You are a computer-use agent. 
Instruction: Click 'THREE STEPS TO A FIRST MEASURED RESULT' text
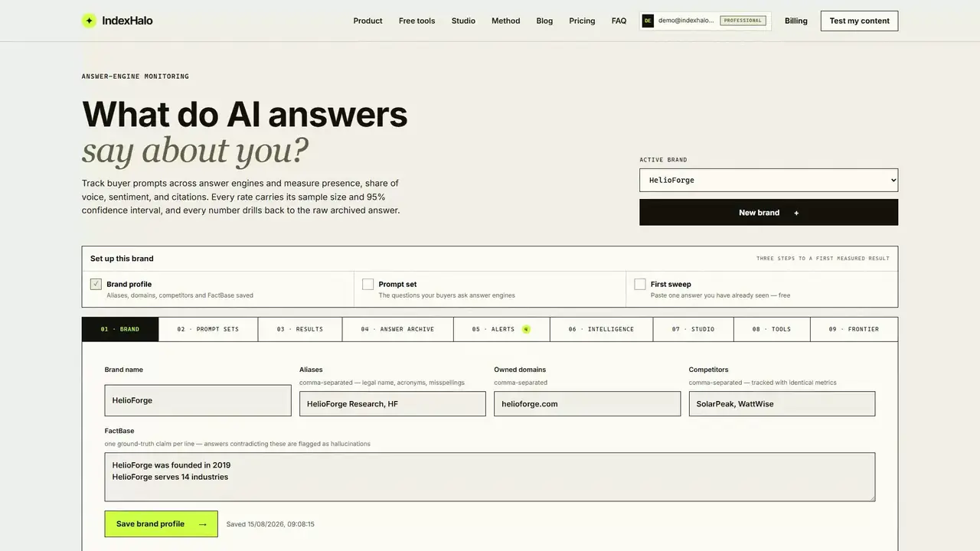tap(823, 259)
